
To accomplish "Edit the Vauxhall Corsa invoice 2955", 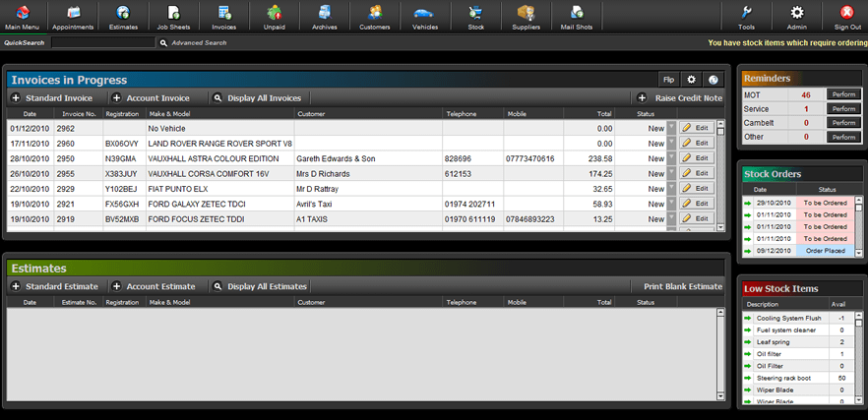I will 696,173.
